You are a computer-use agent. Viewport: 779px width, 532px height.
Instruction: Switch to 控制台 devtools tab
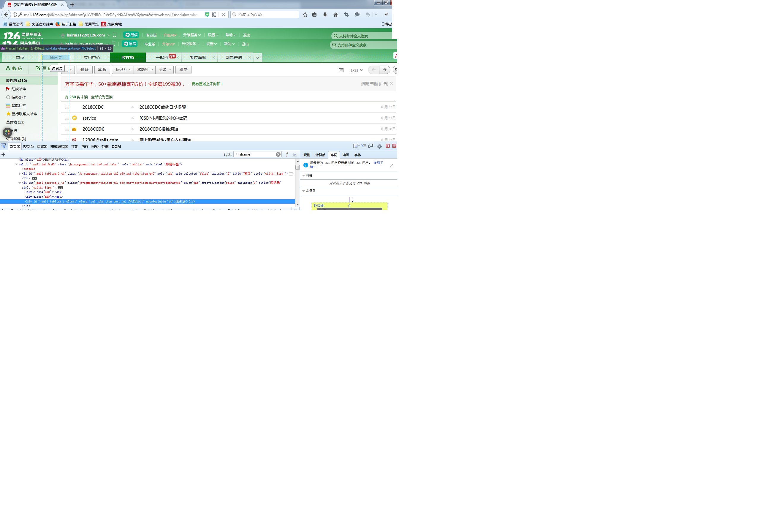pos(28,146)
